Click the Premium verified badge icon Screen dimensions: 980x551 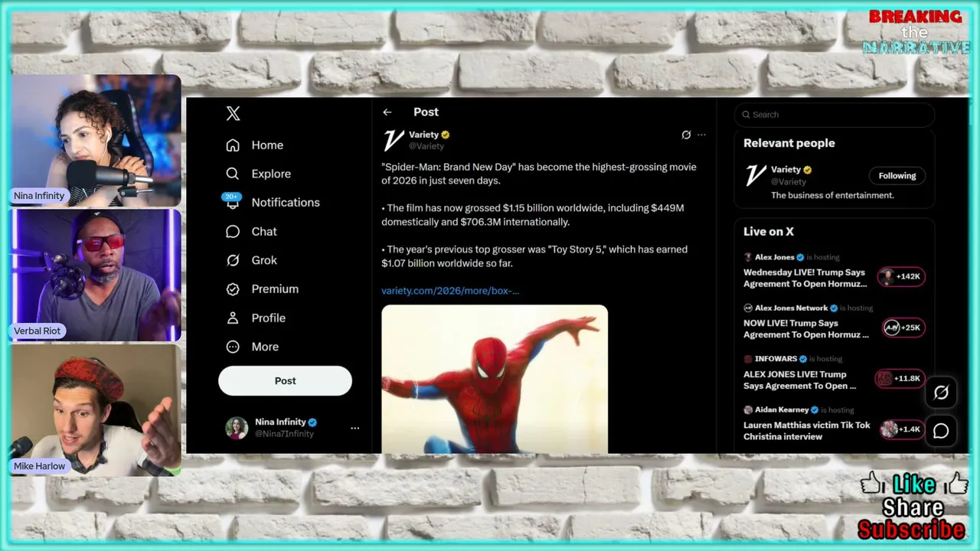coord(233,289)
